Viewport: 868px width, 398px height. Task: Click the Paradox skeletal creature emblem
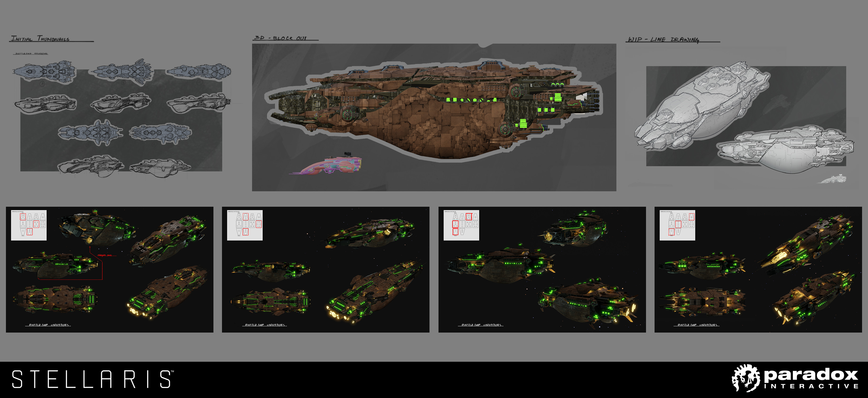(x=746, y=378)
